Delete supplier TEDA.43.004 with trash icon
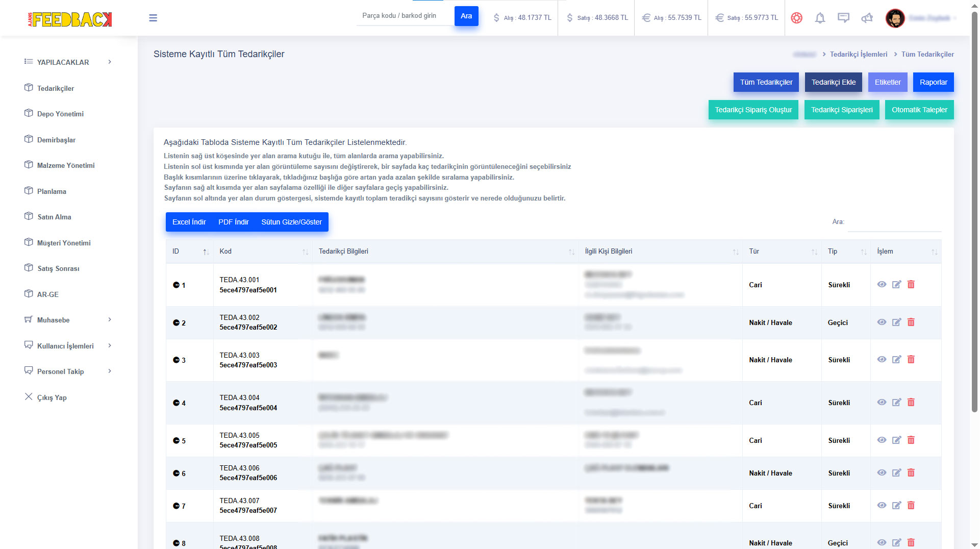The width and height of the screenshot is (980, 549). coord(911,403)
